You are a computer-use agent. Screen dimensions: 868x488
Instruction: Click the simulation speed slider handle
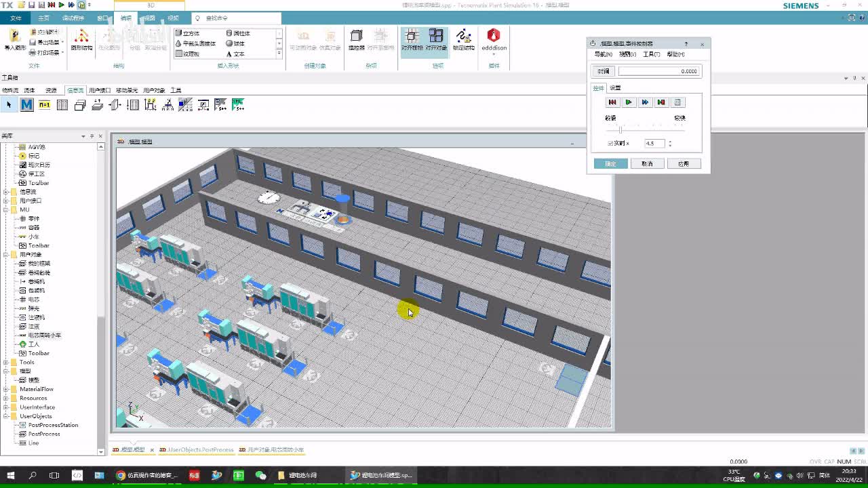(620, 129)
